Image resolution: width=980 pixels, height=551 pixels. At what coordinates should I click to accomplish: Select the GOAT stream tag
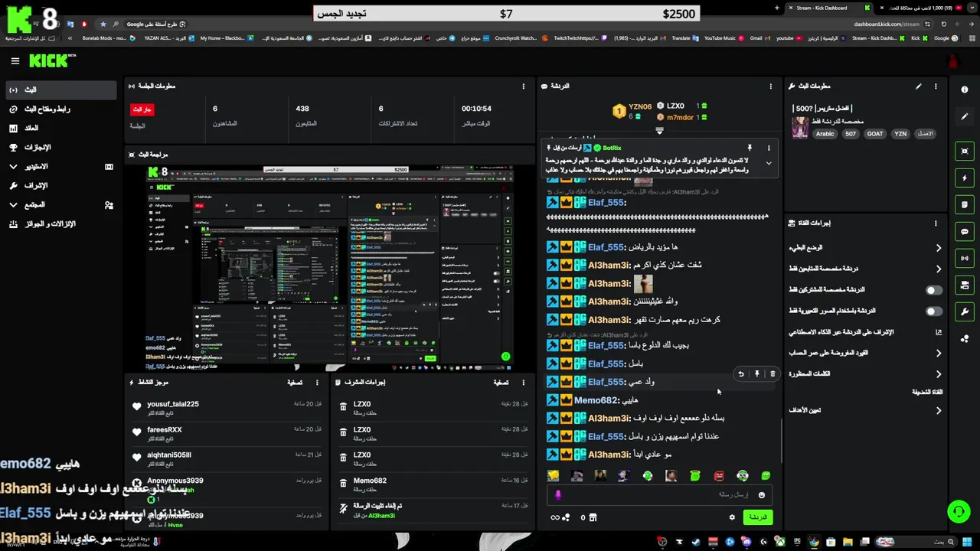pos(875,134)
